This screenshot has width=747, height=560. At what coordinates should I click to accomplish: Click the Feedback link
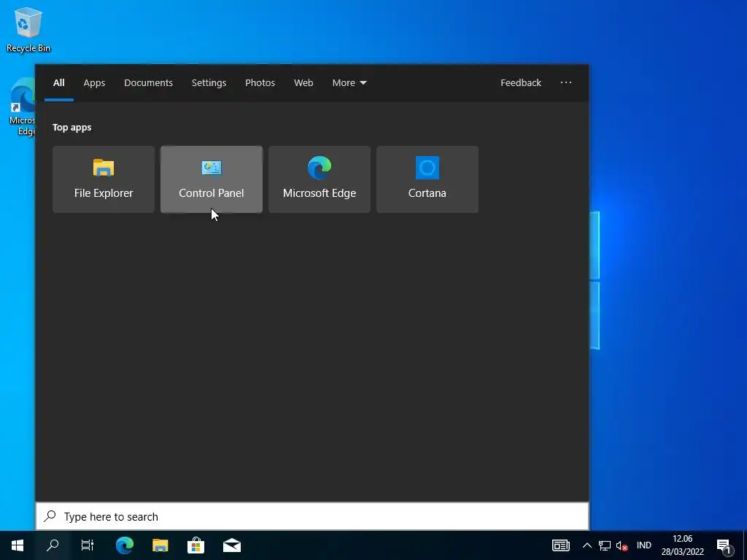(x=521, y=83)
